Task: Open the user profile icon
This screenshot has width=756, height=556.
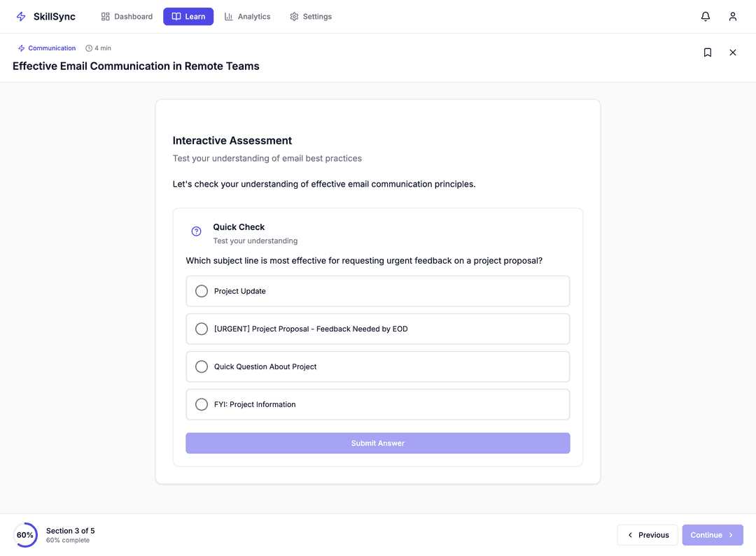Action: pos(733,17)
